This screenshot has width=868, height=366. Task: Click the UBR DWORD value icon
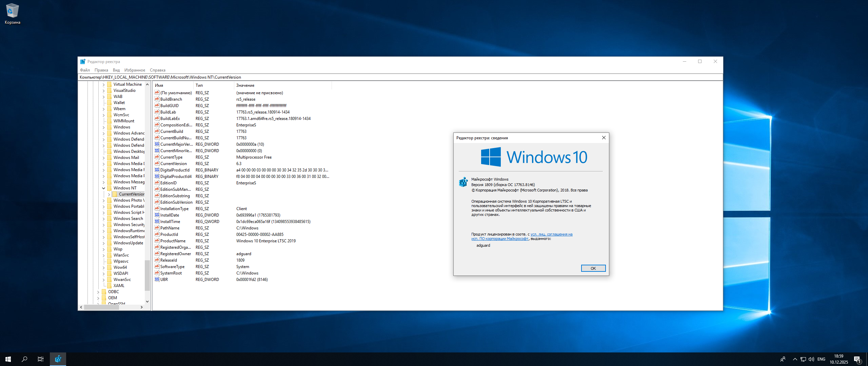click(157, 280)
